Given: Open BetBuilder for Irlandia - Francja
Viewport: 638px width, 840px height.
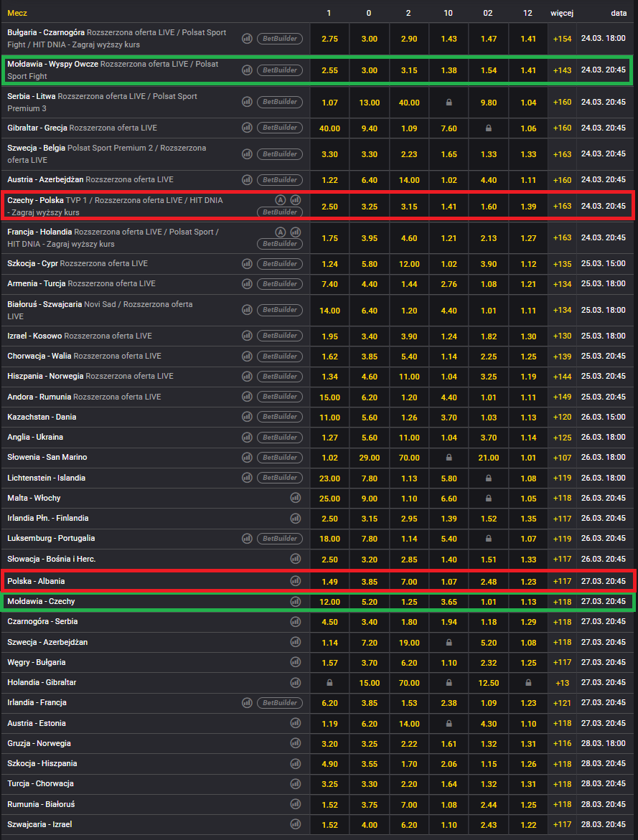Looking at the screenshot, I should click(280, 703).
